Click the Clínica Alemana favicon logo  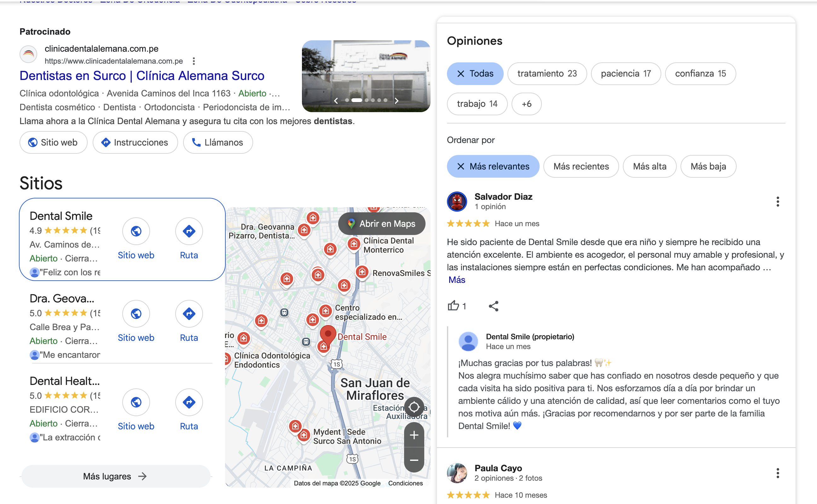[x=28, y=54]
